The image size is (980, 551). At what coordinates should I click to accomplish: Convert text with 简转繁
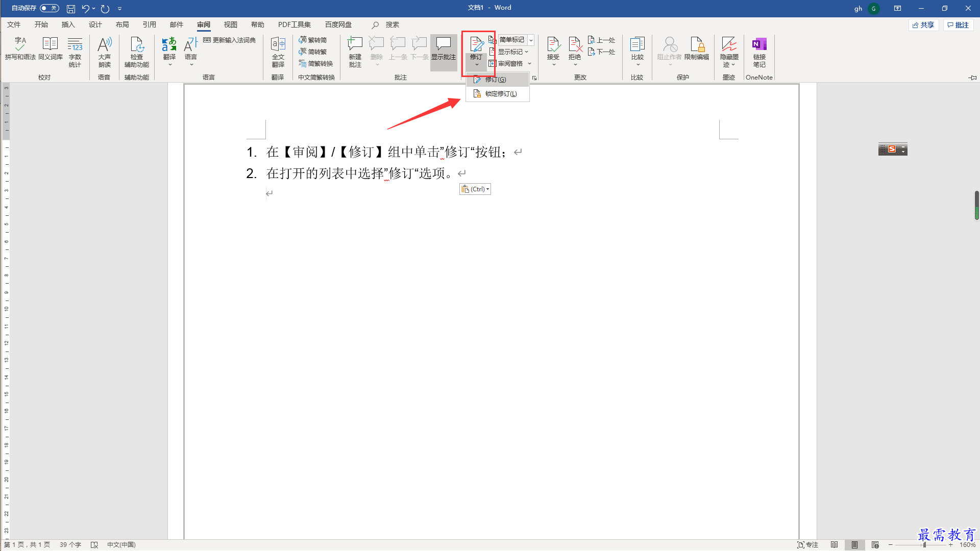click(x=313, y=52)
